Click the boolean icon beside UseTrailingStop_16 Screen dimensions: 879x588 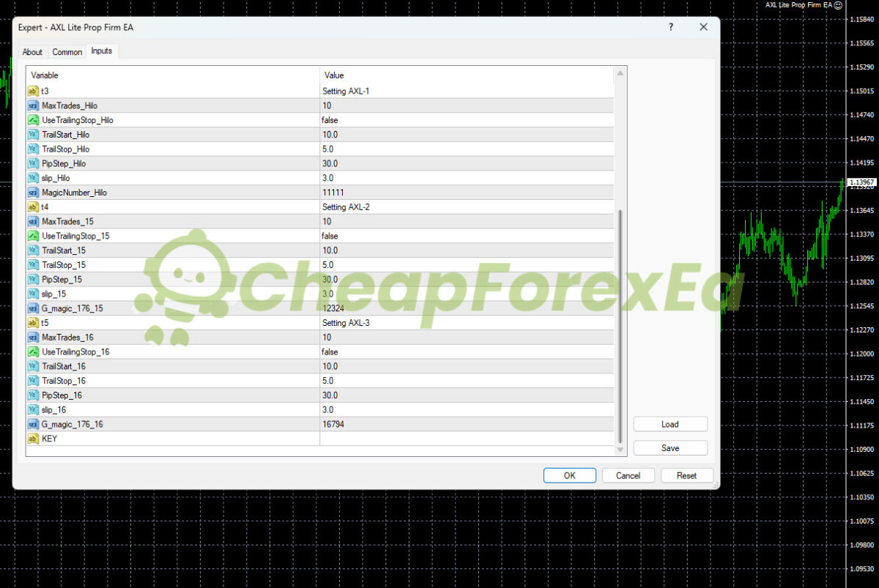33,351
